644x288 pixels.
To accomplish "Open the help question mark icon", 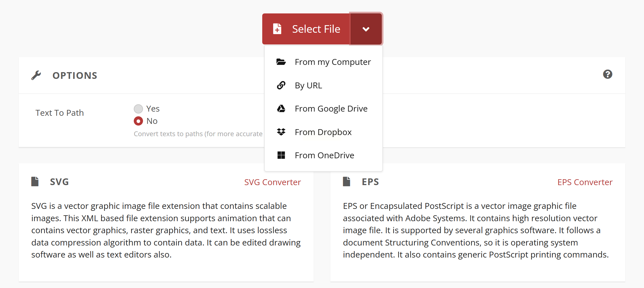I will [x=607, y=74].
